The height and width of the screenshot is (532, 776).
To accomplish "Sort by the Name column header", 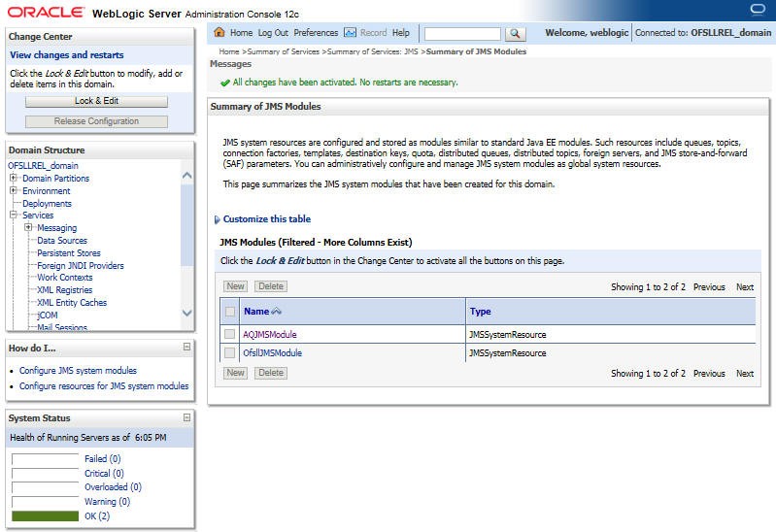I will [256, 312].
